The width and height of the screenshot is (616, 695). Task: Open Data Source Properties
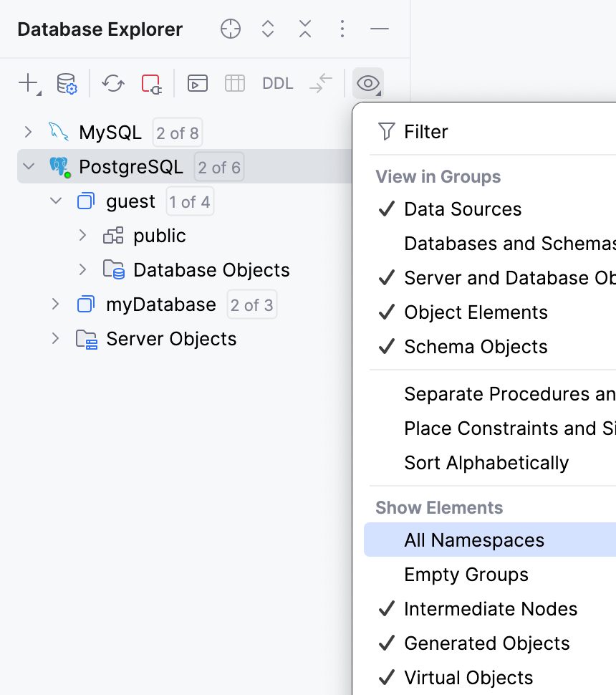tap(66, 83)
